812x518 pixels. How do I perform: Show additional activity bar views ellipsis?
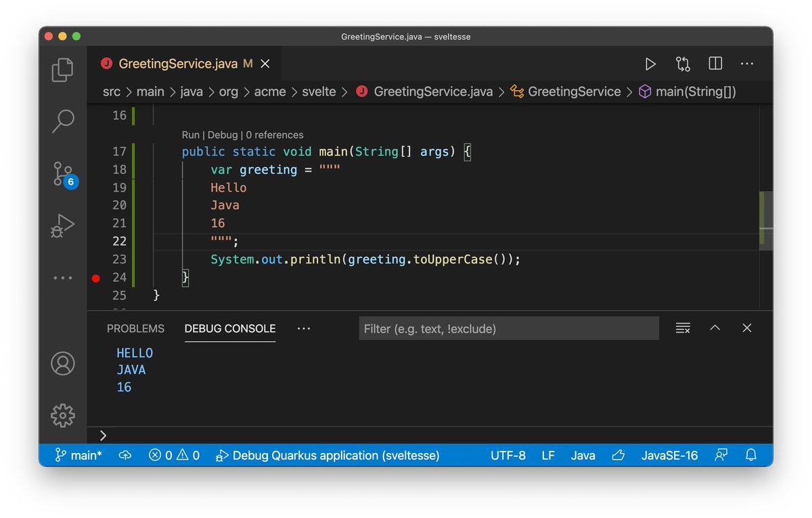(x=62, y=278)
